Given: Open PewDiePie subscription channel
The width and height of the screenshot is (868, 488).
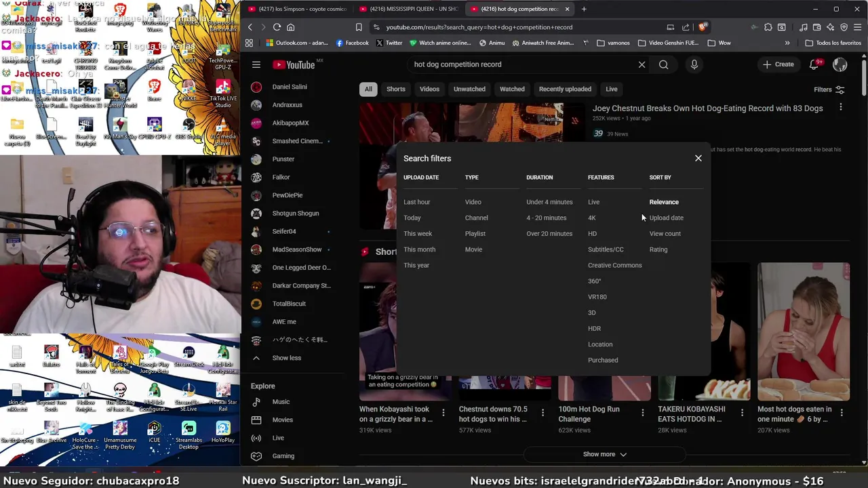Looking at the screenshot, I should pyautogui.click(x=292, y=195).
